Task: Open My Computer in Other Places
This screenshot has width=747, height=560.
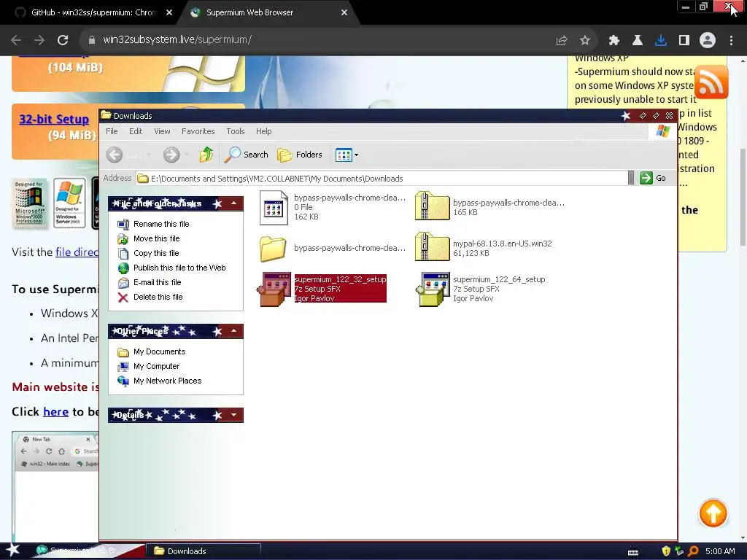Action: pos(156,366)
